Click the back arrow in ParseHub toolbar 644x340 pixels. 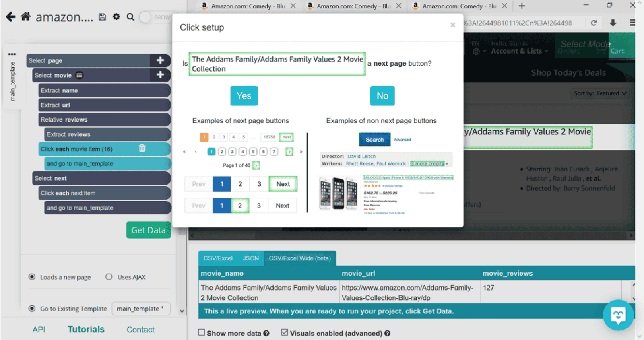11,17
